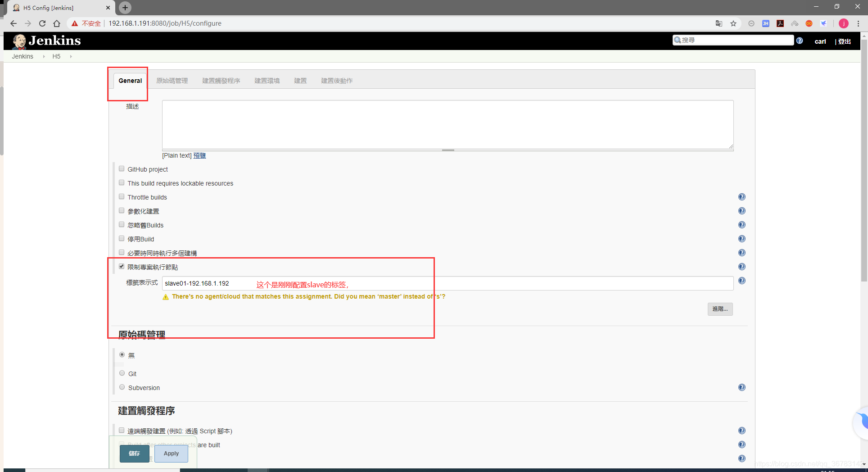Viewport: 868px width, 472px height.
Task: Check the 停用Build checkbox
Action: pyautogui.click(x=122, y=239)
